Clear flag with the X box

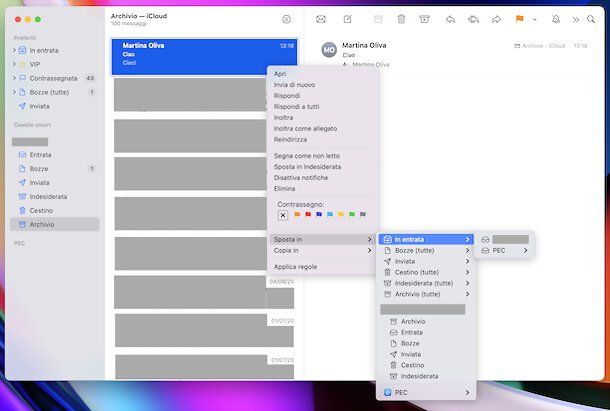coord(283,215)
